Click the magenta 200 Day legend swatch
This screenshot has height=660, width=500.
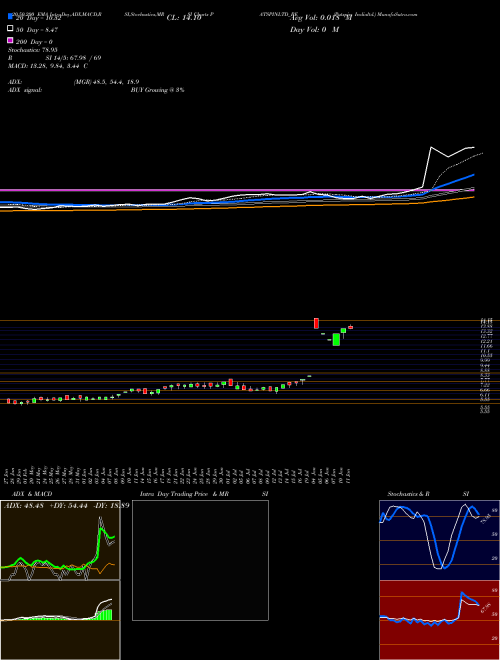[x=10, y=41]
